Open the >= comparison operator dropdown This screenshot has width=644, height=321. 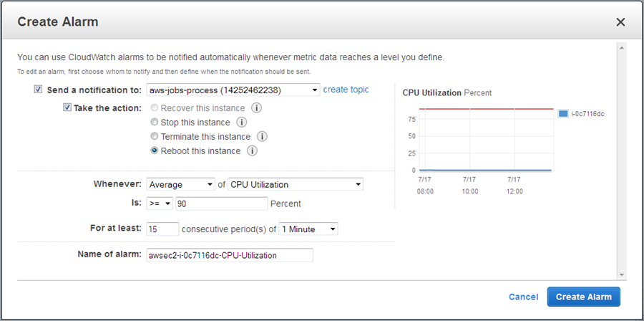(x=159, y=203)
